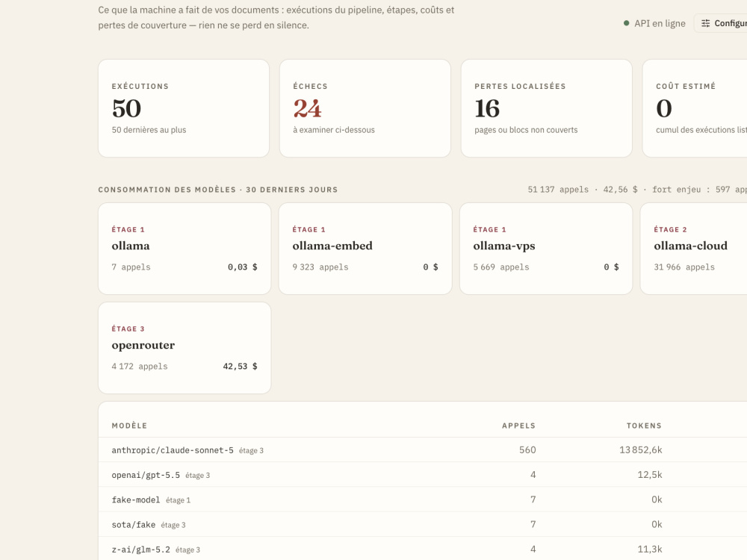Click the 560 calls value
The height and width of the screenshot is (560, 747).
pos(527,450)
